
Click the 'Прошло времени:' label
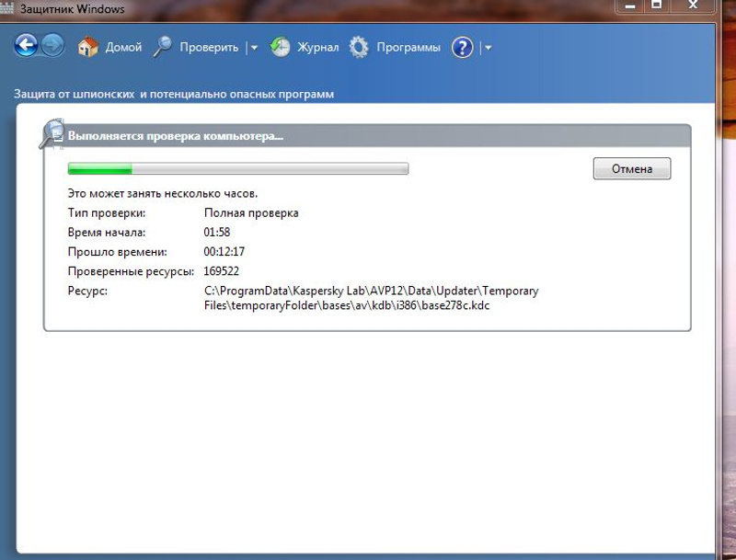118,252
